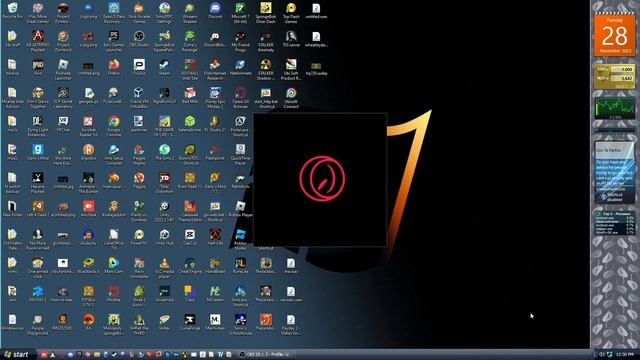
Task: Select the Mechvibes desktop icon
Action: [215, 322]
